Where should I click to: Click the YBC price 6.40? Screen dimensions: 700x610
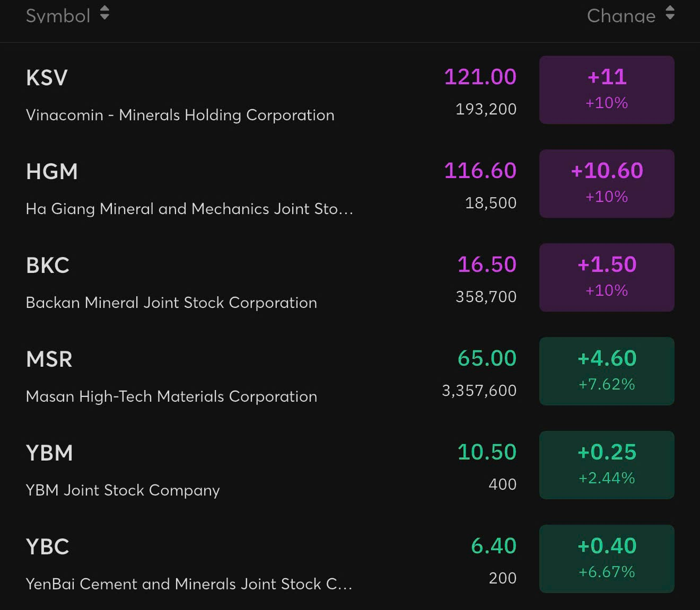point(494,546)
